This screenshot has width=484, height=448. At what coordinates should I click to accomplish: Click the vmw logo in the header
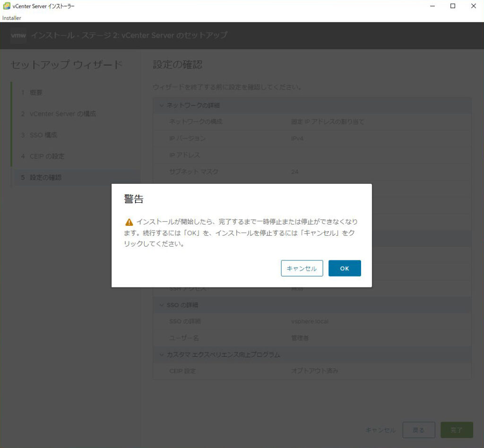click(18, 35)
